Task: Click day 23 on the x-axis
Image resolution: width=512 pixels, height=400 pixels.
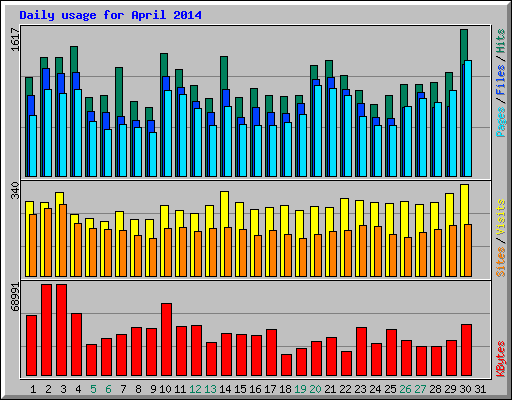Action: 360,389
